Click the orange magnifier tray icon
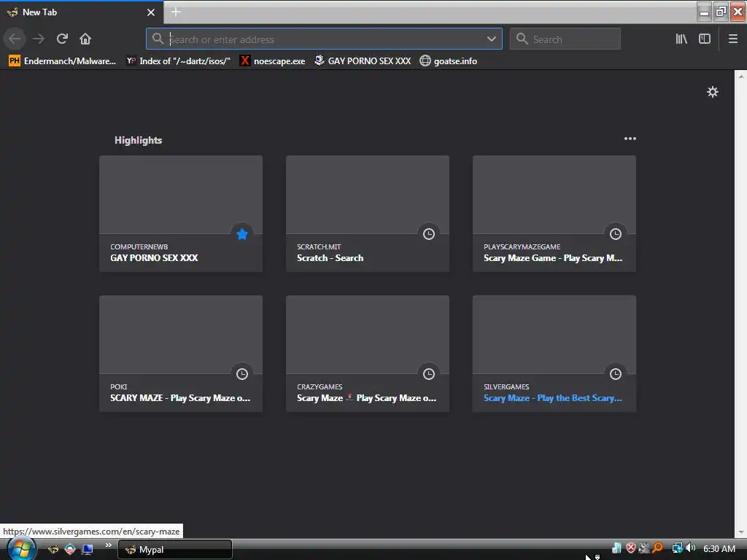 657,548
